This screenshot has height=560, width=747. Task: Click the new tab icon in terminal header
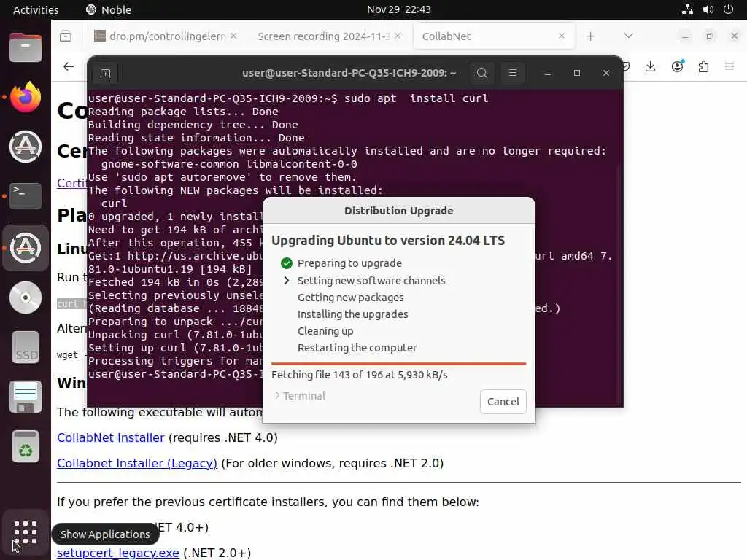pos(105,73)
